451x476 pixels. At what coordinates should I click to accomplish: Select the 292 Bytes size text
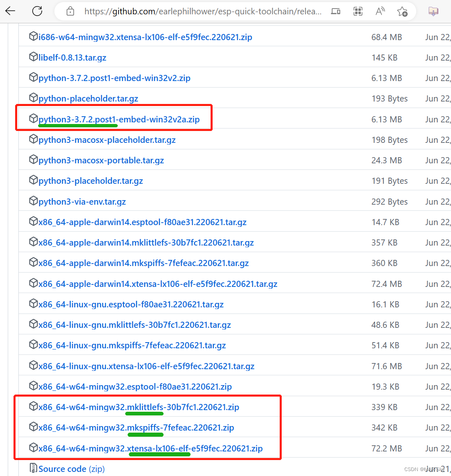(389, 202)
